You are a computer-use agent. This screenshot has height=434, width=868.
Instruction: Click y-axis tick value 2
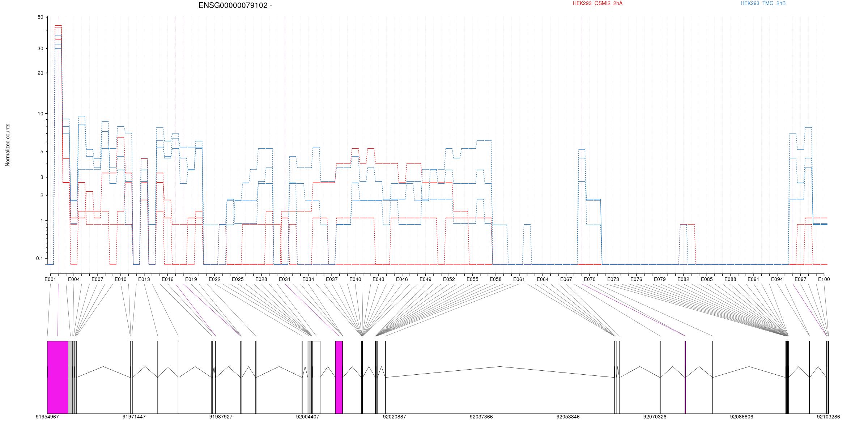pos(42,195)
